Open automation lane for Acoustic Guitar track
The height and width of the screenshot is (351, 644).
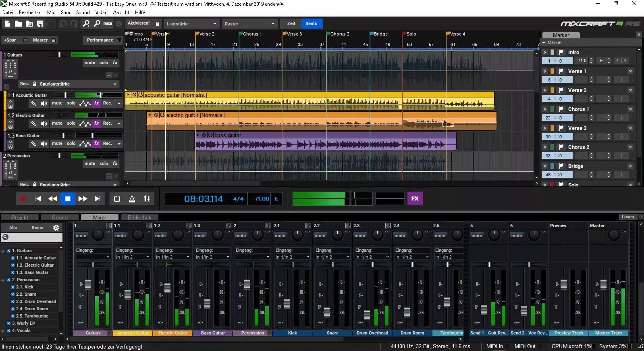(x=85, y=103)
